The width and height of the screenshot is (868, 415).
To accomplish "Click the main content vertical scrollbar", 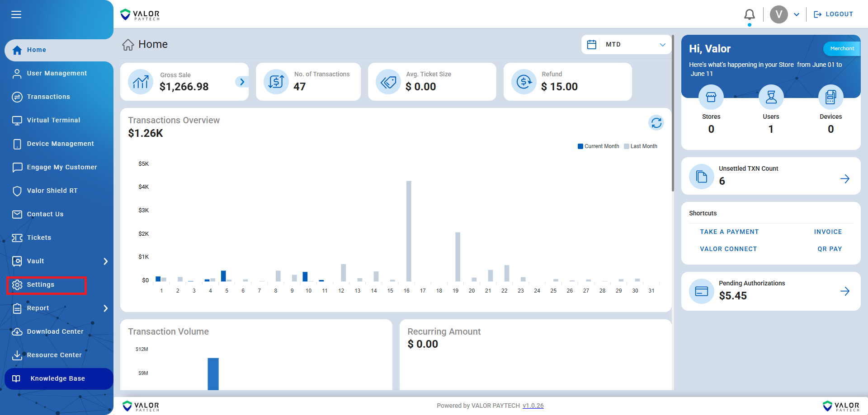I will pyautogui.click(x=673, y=113).
